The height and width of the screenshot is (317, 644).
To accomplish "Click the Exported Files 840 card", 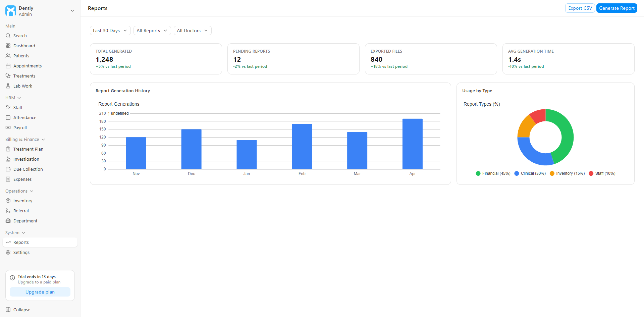I will (x=431, y=59).
